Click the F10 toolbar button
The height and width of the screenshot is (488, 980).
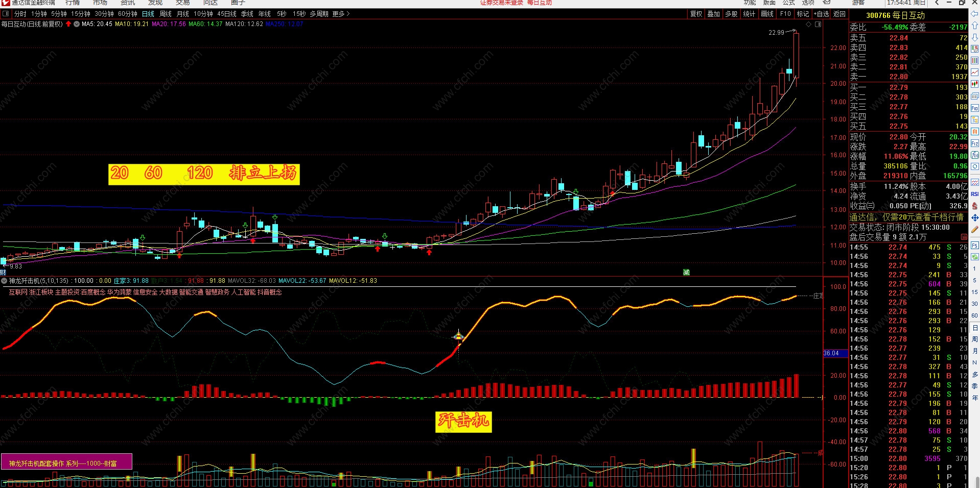(785, 14)
